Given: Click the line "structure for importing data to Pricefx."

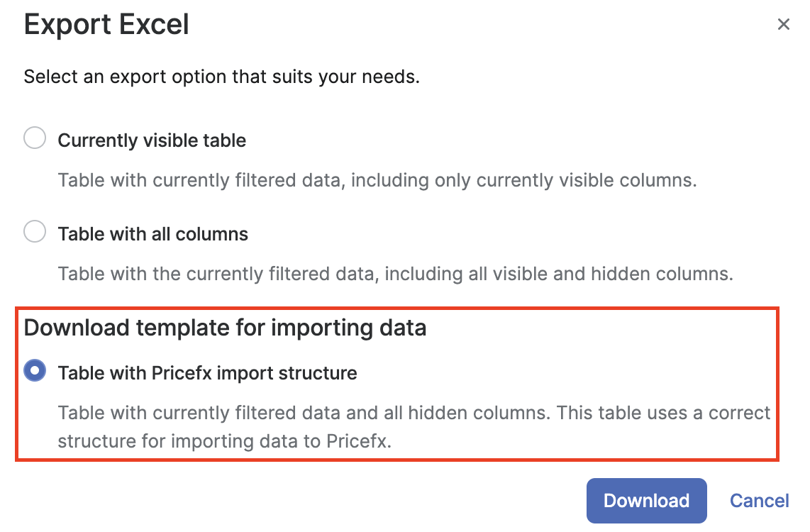Looking at the screenshot, I should tap(225, 441).
